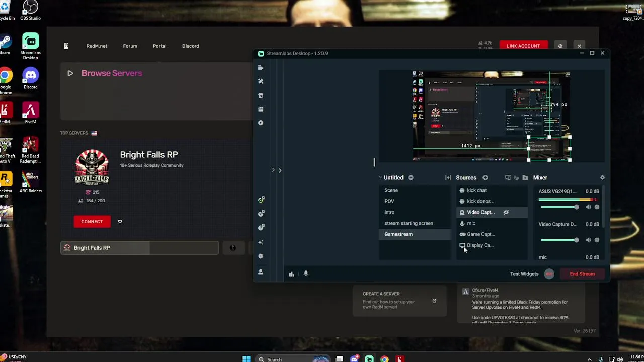The height and width of the screenshot is (362, 644).
Task: Adjust ASUS VG249Q1 volume slider
Action: click(x=559, y=207)
